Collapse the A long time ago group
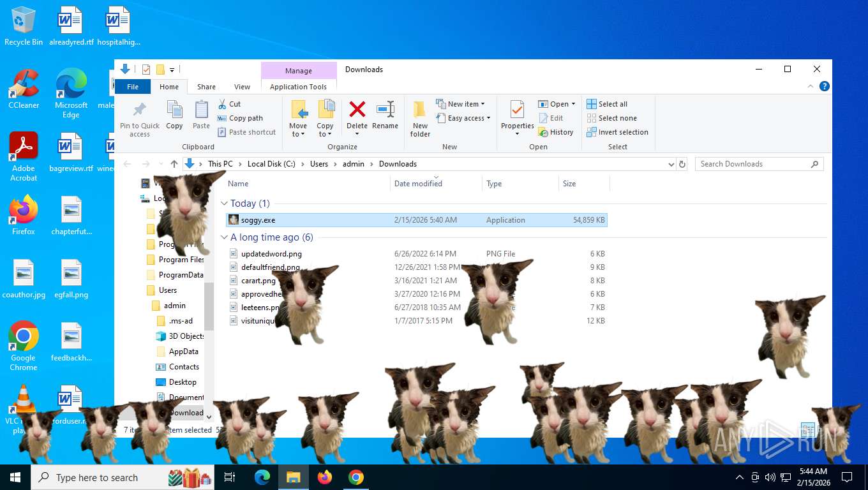Image resolution: width=868 pixels, height=490 pixels. (x=224, y=237)
